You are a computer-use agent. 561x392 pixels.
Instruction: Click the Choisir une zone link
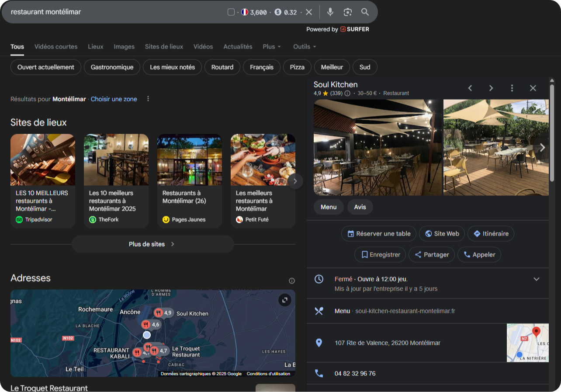click(114, 99)
